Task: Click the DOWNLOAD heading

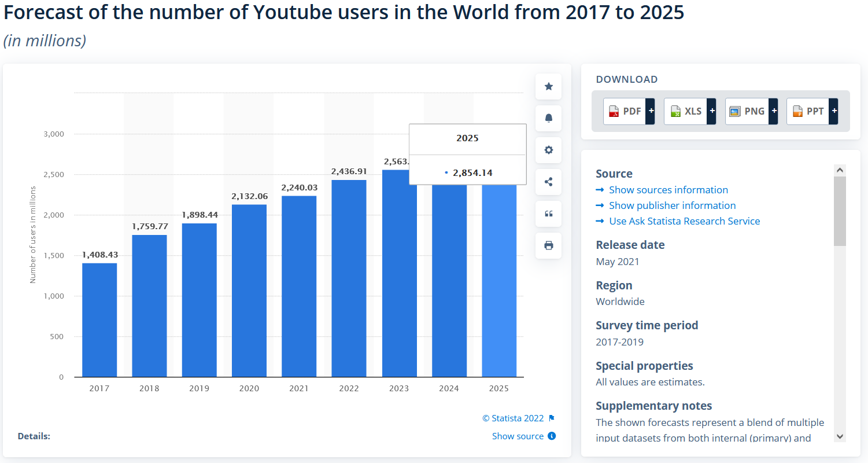Action: [627, 79]
